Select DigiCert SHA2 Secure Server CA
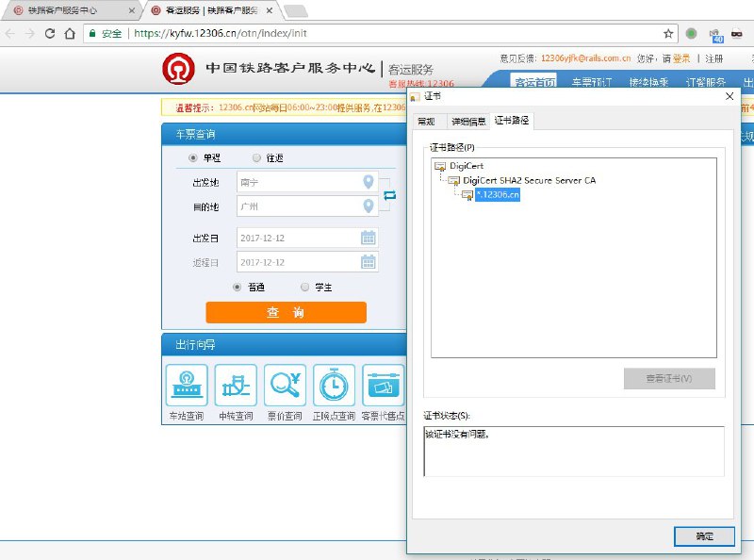The image size is (754, 560). (x=529, y=180)
